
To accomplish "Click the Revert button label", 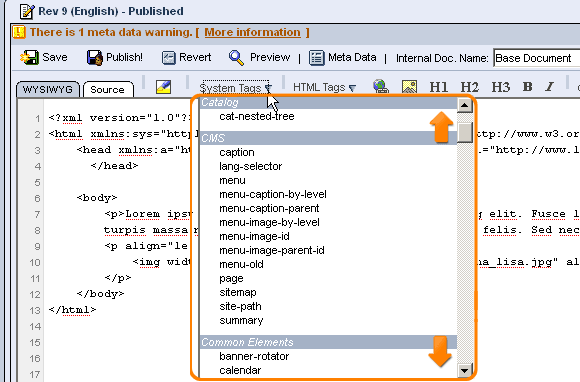I will 195,57.
